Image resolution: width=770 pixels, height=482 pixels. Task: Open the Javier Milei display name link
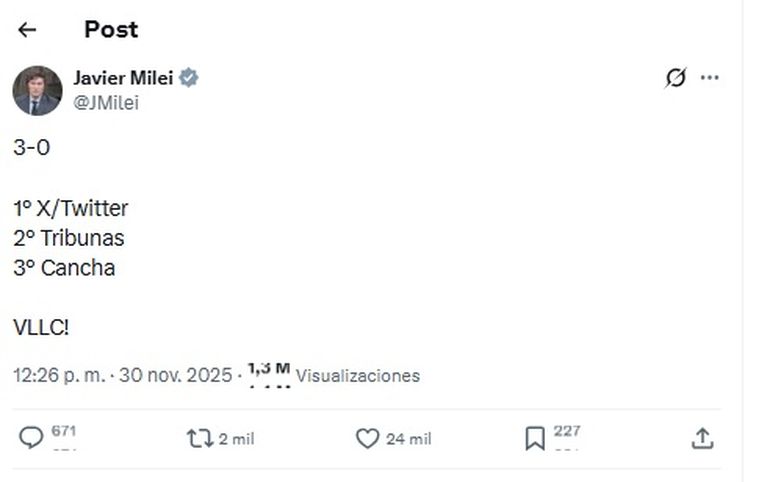[x=123, y=78]
